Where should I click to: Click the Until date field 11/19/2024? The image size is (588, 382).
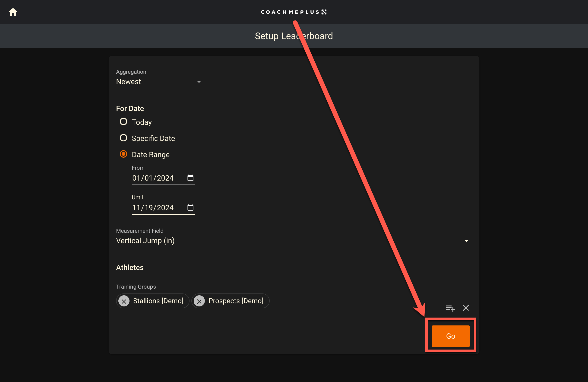pos(153,208)
